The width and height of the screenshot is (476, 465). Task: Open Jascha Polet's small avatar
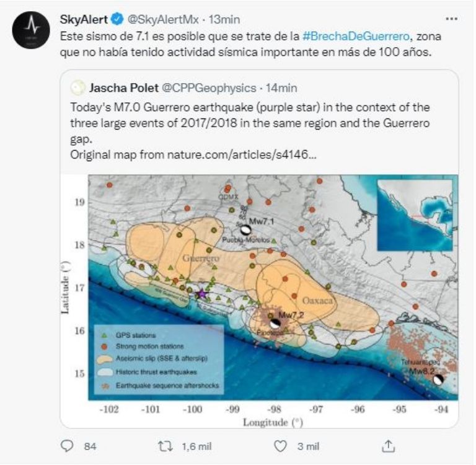pyautogui.click(x=77, y=88)
